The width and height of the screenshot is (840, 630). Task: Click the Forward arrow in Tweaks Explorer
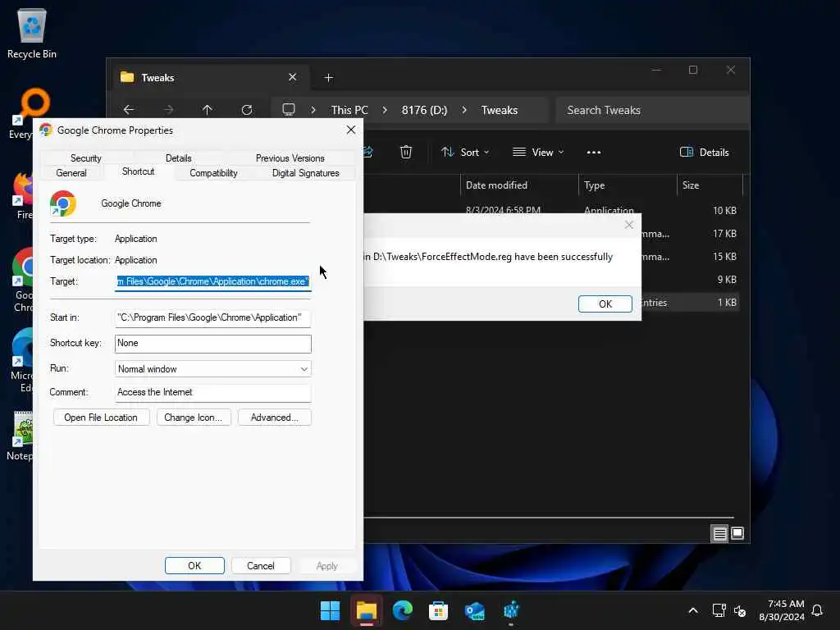pyautogui.click(x=168, y=110)
